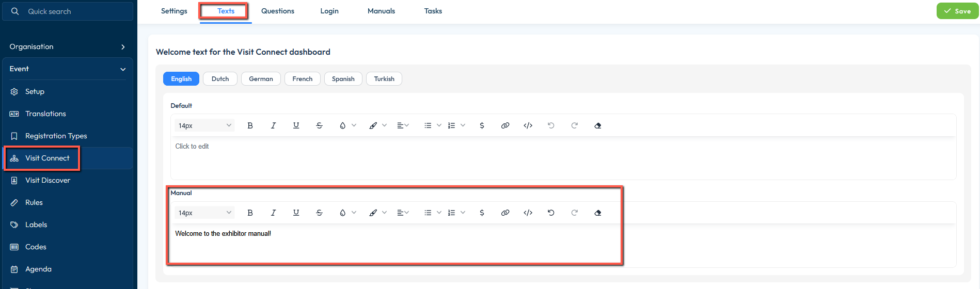Image resolution: width=980 pixels, height=289 pixels.
Task: Click Bold icon in Default editor toolbar
Action: 250,125
